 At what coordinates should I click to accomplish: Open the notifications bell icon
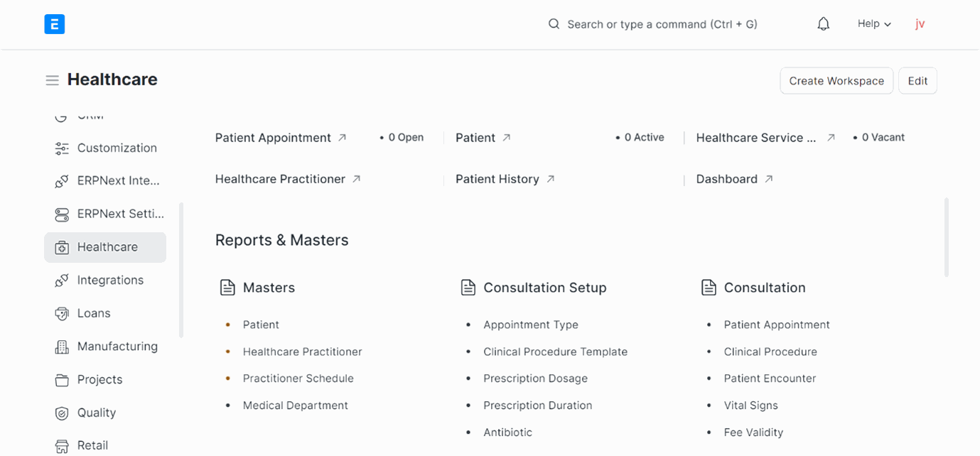pos(823,24)
